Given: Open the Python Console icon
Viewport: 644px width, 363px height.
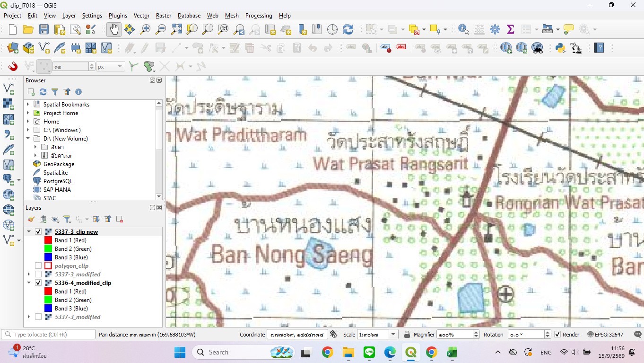Looking at the screenshot, I should tap(561, 48).
